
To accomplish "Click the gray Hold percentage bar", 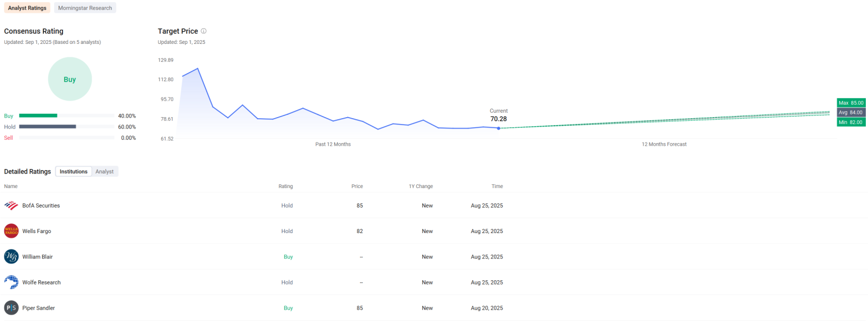I will click(47, 126).
